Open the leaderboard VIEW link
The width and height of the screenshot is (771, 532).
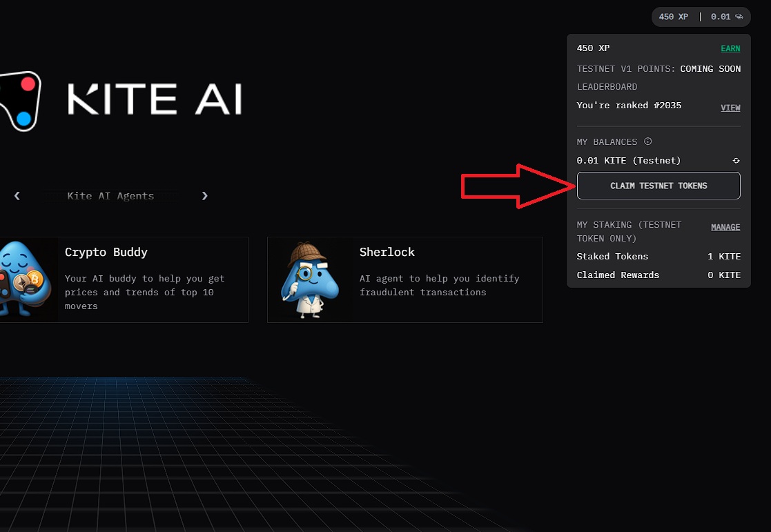click(x=730, y=108)
